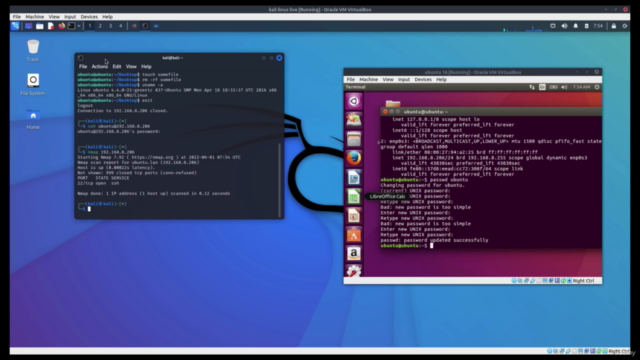Open File menu in ubuntu 16 VirtualBox window
Image resolution: width=640 pixels, height=360 pixels.
click(351, 80)
